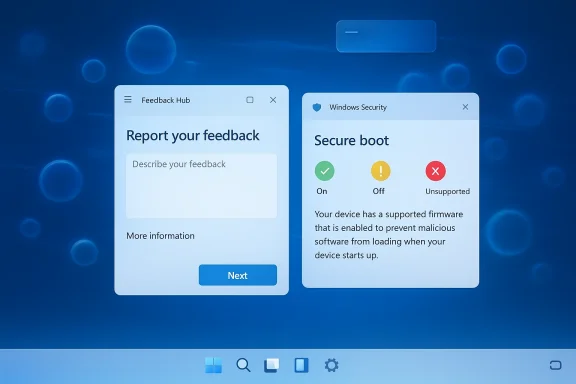Click the 'On' label under the green icon

coord(322,191)
